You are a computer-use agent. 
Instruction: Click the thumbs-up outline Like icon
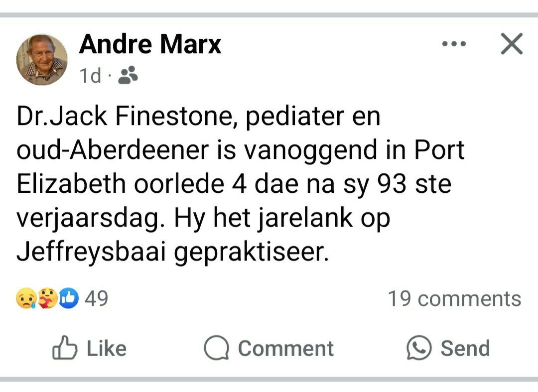pyautogui.click(x=65, y=348)
